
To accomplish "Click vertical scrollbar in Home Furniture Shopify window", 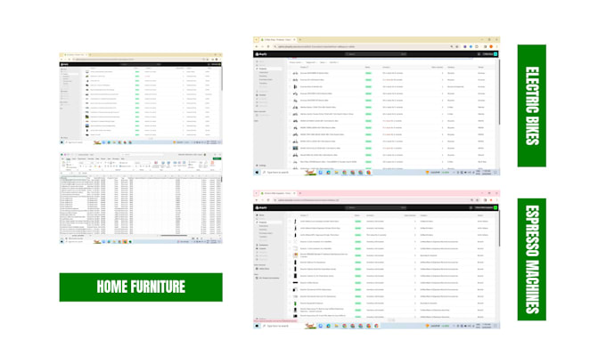I will [222, 80].
